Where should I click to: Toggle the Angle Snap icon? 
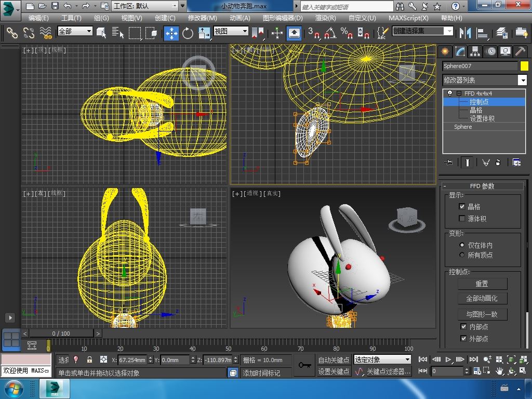coord(329,33)
